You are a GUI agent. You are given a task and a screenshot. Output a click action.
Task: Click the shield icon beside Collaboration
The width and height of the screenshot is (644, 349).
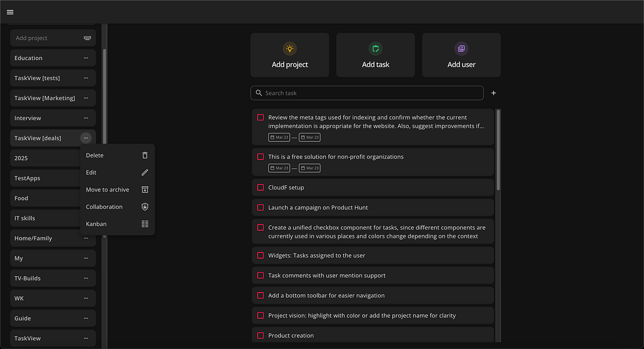[145, 206]
